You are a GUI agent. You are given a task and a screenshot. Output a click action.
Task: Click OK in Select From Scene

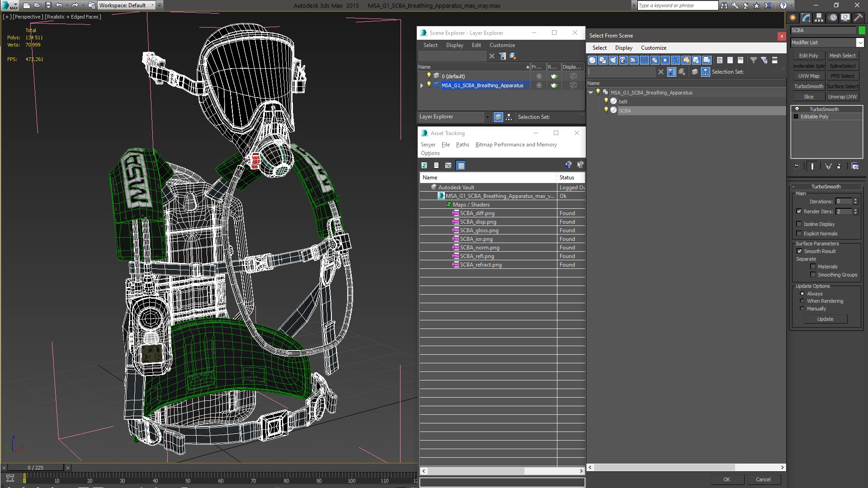point(726,479)
